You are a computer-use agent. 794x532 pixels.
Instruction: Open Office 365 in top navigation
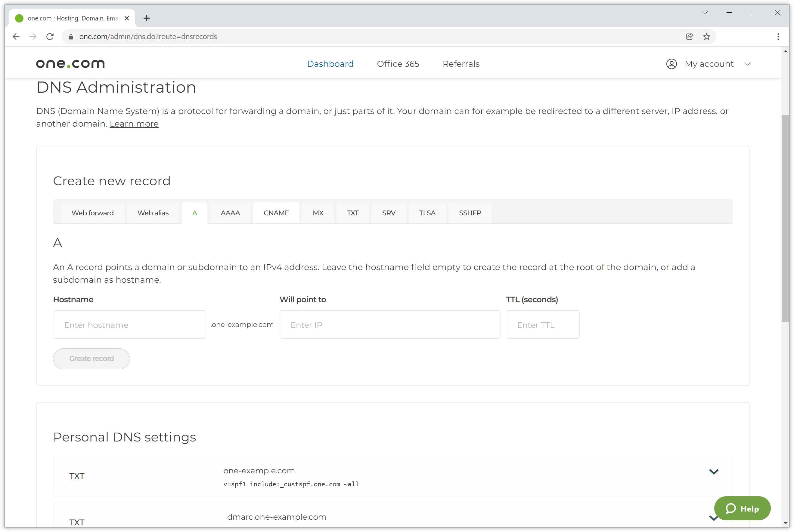pos(398,64)
